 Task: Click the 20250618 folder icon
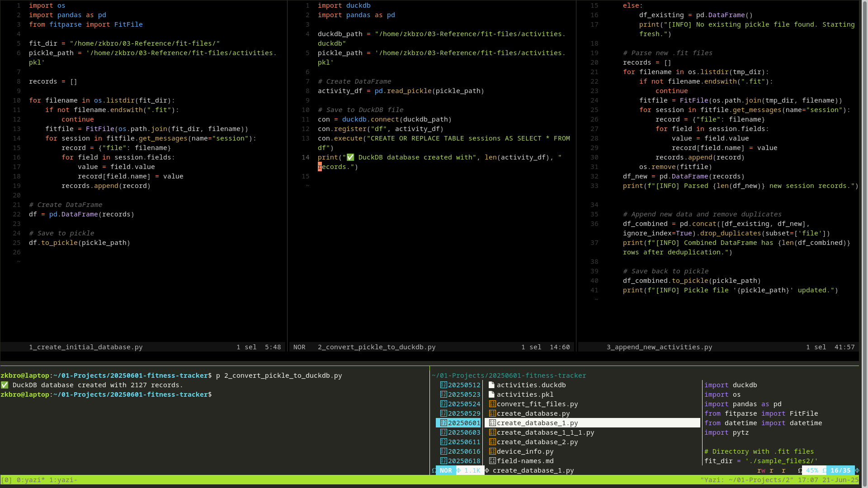click(443, 461)
